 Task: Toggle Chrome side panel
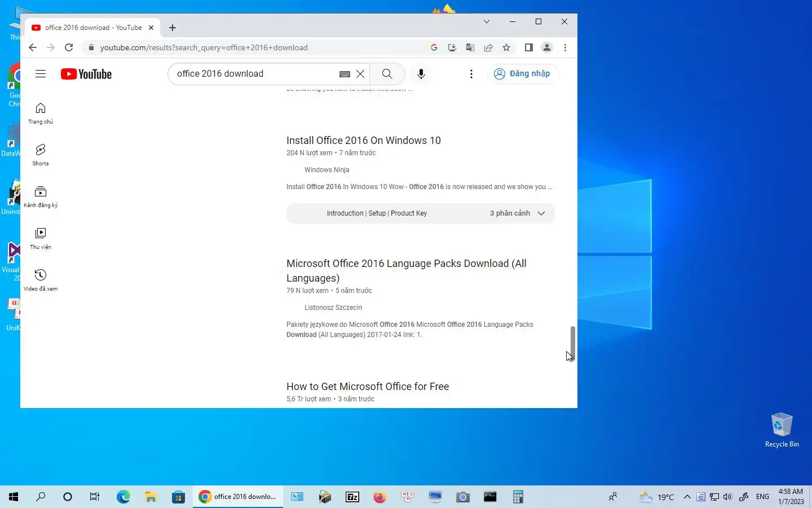coord(528,47)
